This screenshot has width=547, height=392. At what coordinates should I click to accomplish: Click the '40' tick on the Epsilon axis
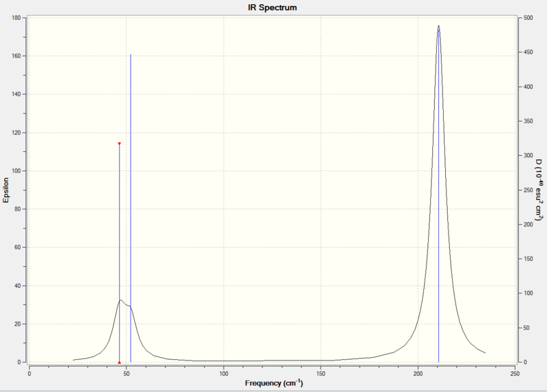point(18,285)
